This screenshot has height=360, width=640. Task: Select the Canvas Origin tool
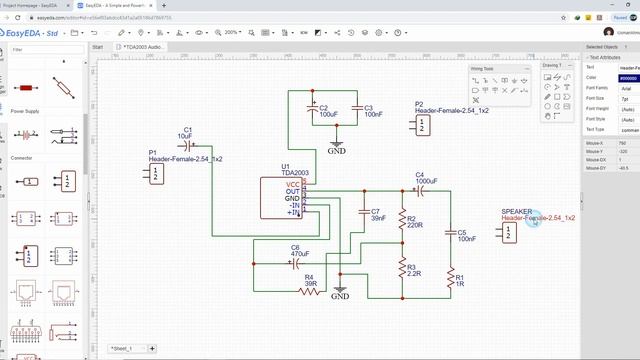point(557,116)
